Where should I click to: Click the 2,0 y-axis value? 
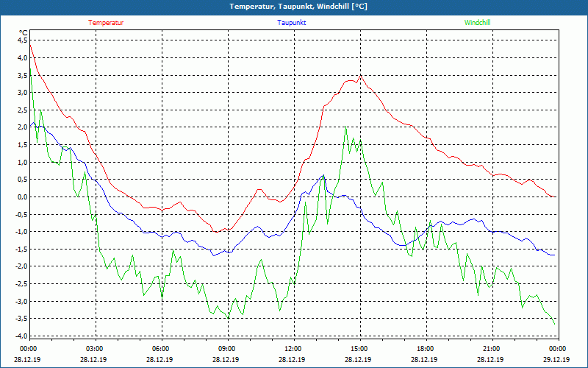click(22, 127)
